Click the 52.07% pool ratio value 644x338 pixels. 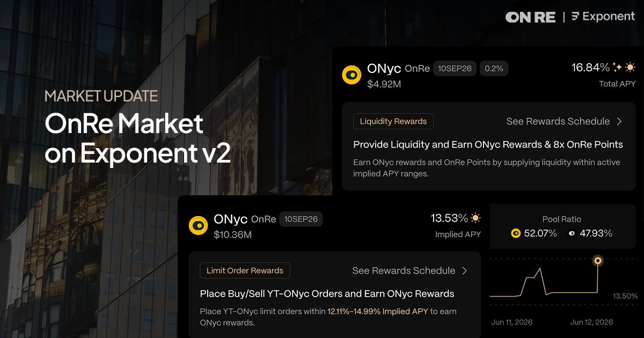pos(541,233)
